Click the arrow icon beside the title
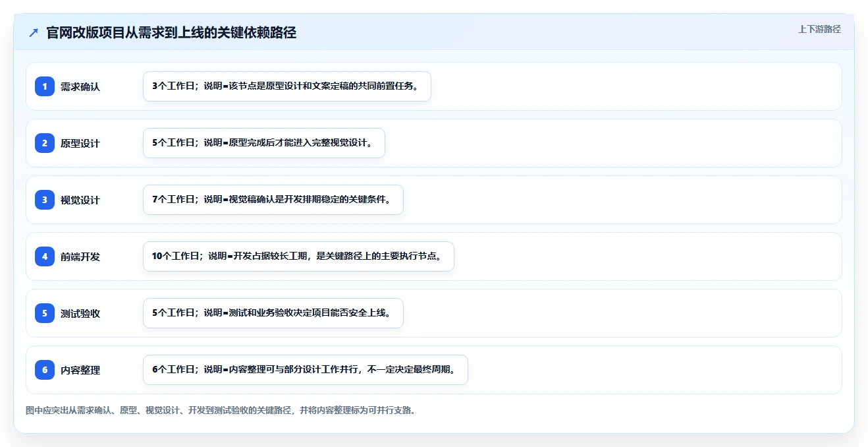 (34, 33)
